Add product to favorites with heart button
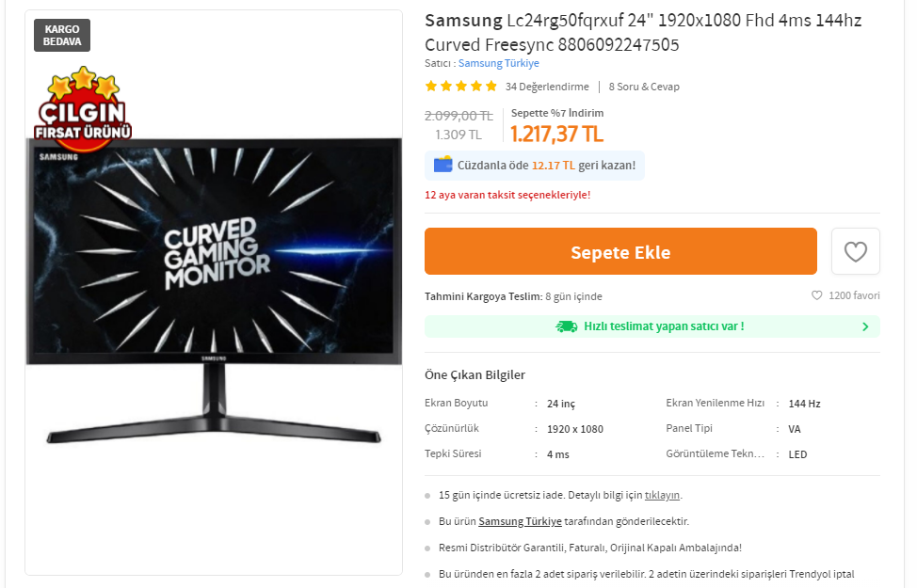The image size is (917, 588). (855, 251)
